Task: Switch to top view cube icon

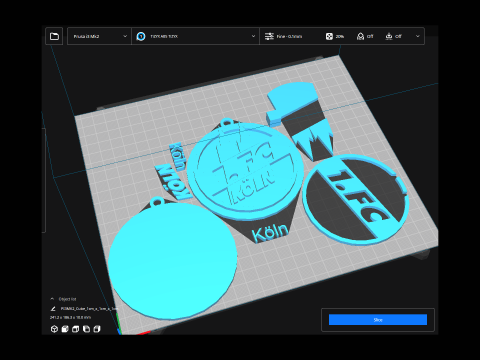Action: [x=76, y=329]
